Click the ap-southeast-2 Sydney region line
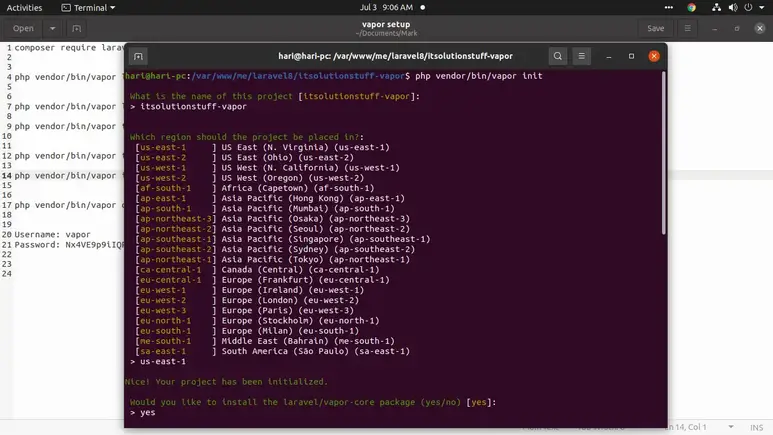The height and width of the screenshot is (435, 773). pos(275,250)
